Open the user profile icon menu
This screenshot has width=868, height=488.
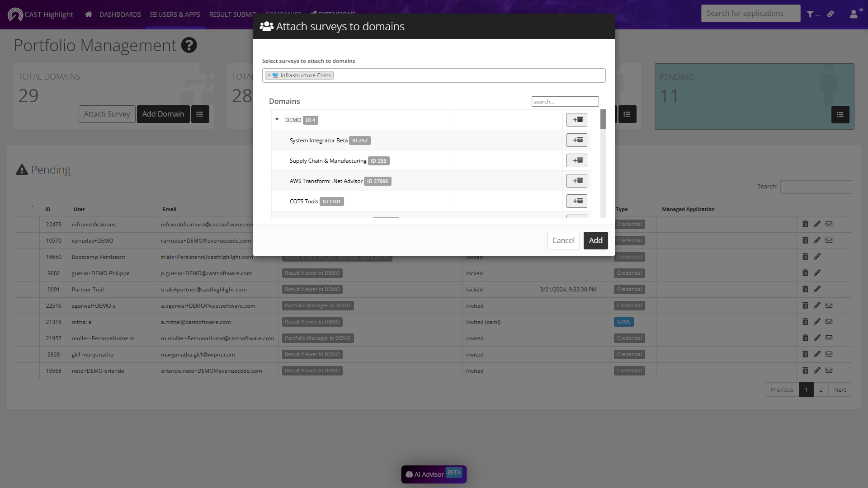click(x=854, y=14)
